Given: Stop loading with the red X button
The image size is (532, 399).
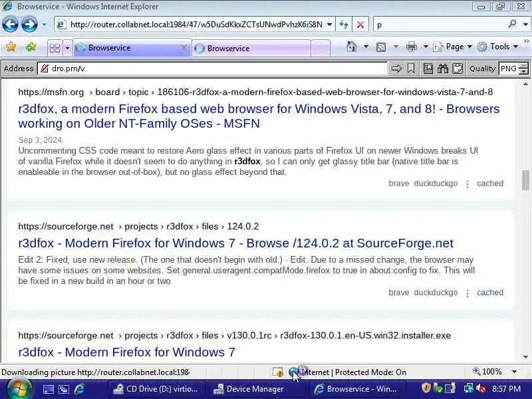Looking at the screenshot, I should point(360,25).
